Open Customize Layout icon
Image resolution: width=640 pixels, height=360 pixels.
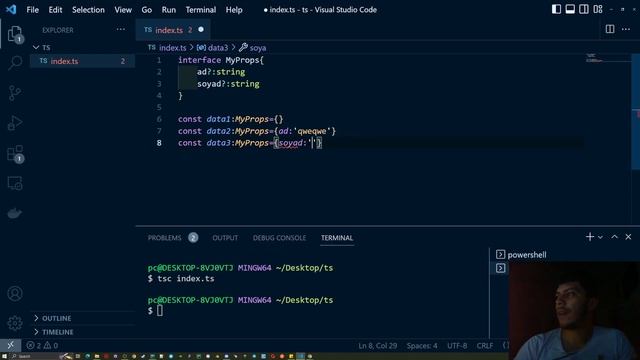coord(598,9)
